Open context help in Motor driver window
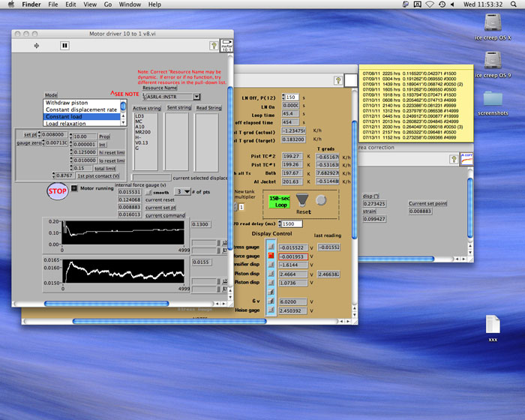The width and height of the screenshot is (525, 420). pyautogui.click(x=214, y=46)
